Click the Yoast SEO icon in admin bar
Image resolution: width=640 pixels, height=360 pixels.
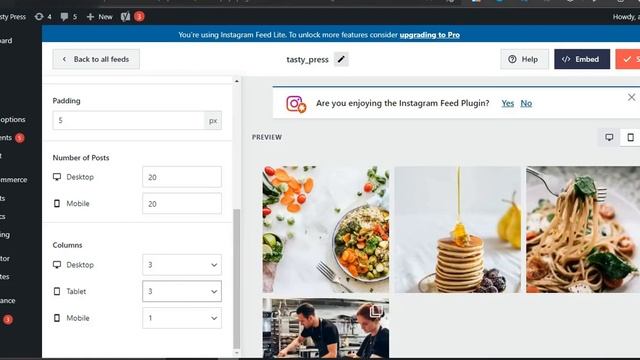(126, 17)
